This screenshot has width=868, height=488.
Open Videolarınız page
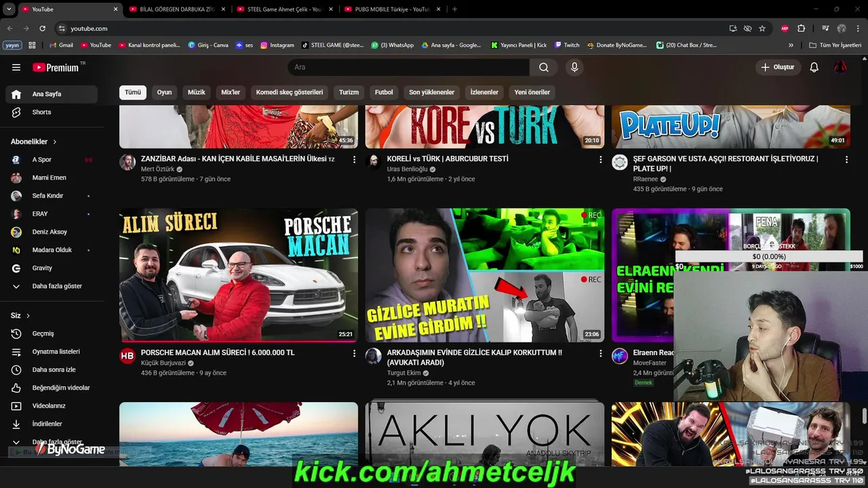click(x=52, y=406)
